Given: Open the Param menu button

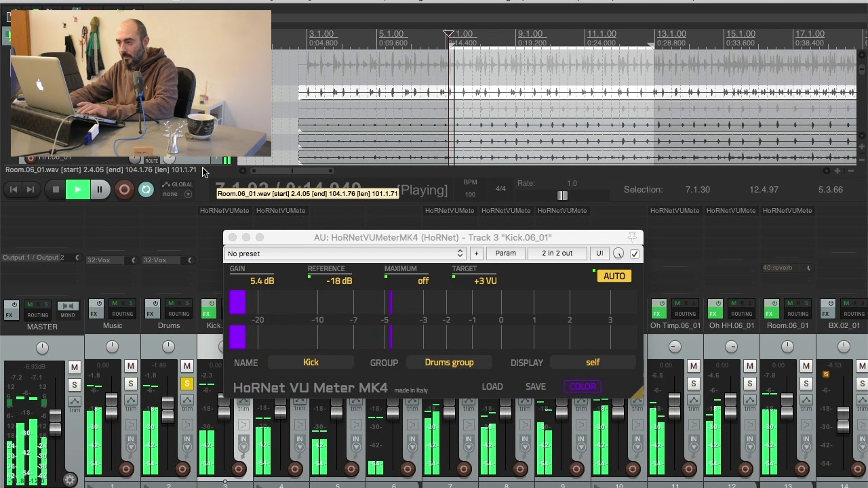Looking at the screenshot, I should click(x=505, y=253).
